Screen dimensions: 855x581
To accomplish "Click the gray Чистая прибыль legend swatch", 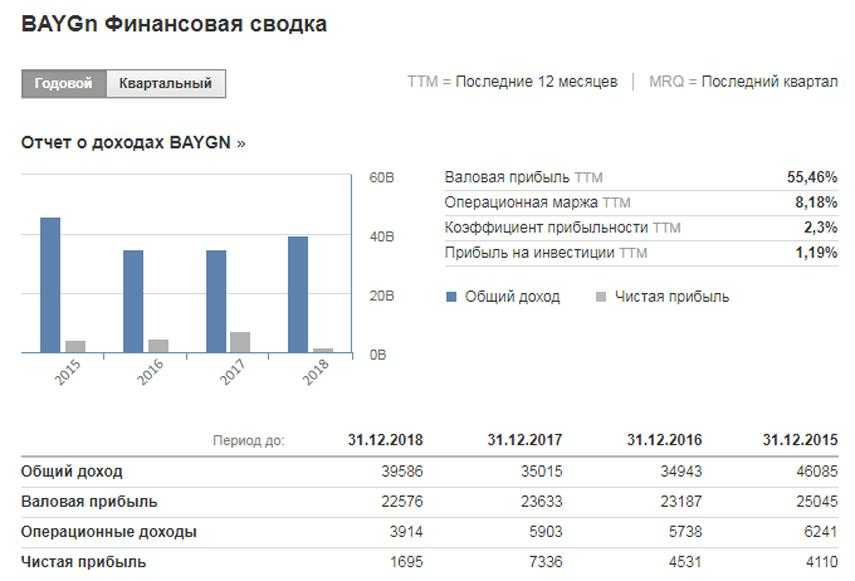I will tap(601, 297).
